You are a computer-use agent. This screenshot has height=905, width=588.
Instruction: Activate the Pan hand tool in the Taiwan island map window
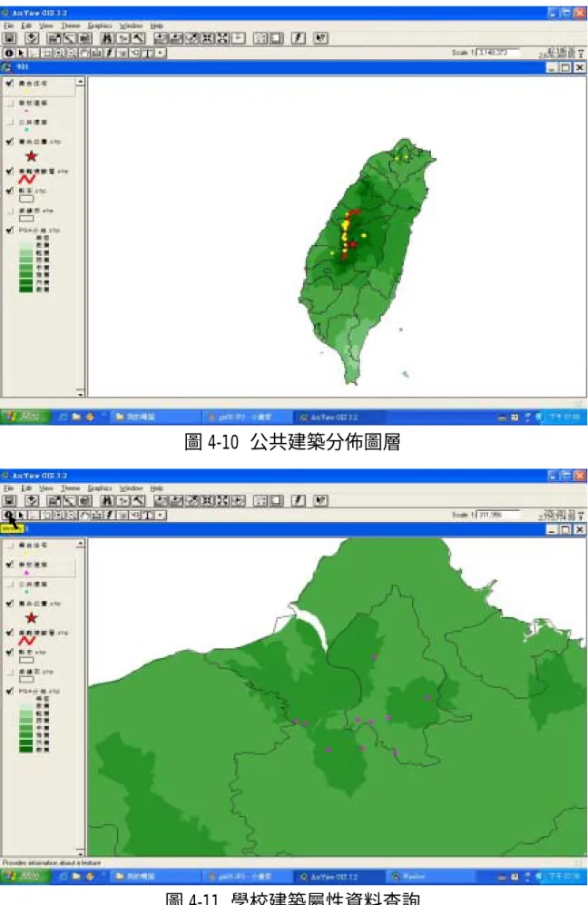coord(84,53)
